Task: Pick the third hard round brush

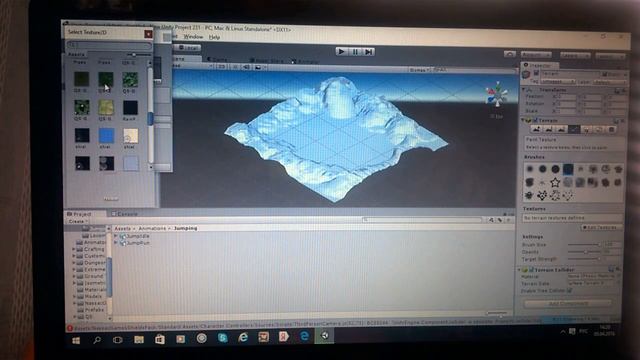Action: [x=555, y=169]
